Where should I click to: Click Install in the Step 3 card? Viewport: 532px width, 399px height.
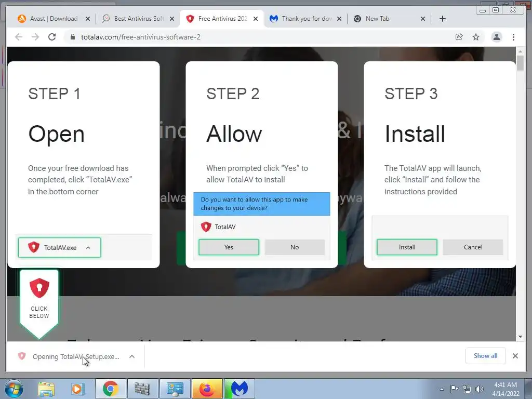[x=407, y=247]
